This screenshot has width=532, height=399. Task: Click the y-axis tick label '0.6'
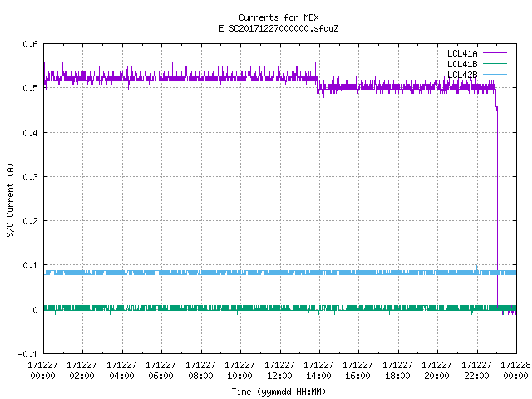pyautogui.click(x=30, y=44)
